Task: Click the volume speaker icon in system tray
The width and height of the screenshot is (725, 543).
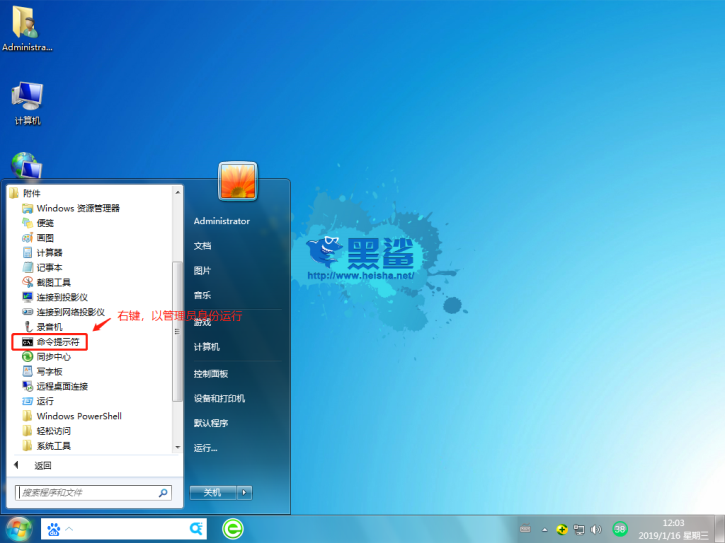Action: pyautogui.click(x=595, y=529)
